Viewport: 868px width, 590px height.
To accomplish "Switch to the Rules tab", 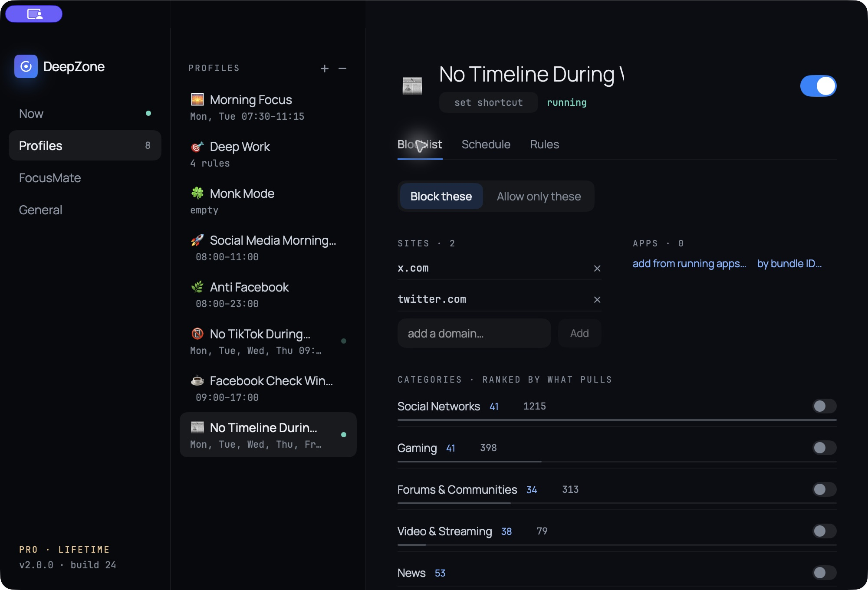I will (x=545, y=144).
